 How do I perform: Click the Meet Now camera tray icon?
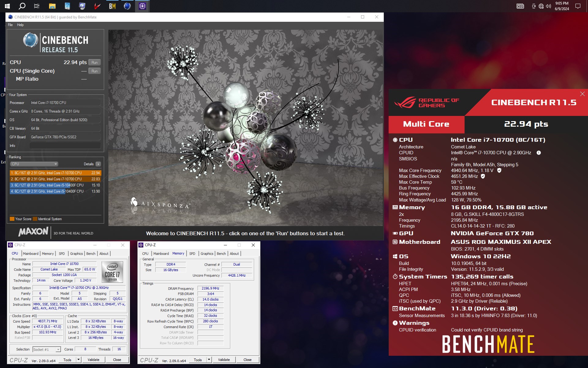[x=534, y=6]
